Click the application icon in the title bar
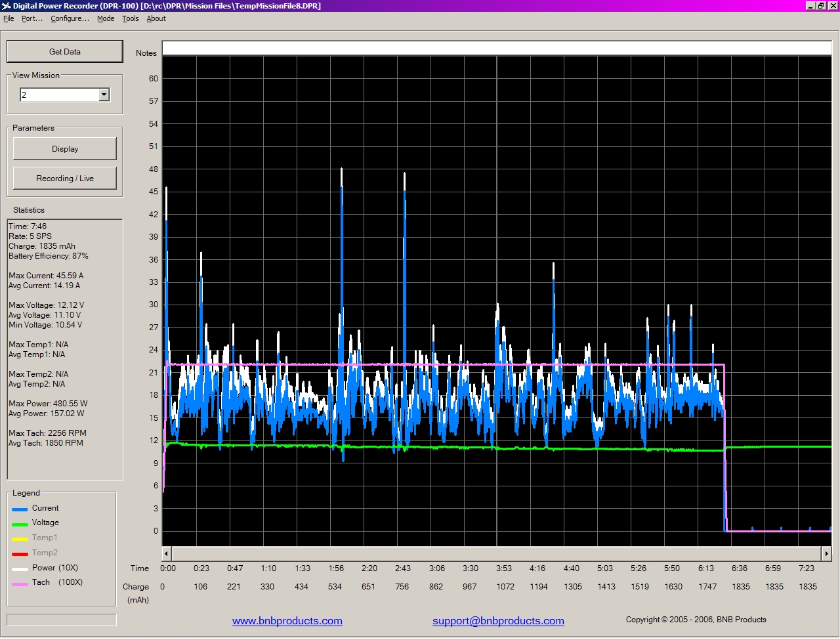This screenshot has height=640, width=840. (6, 6)
